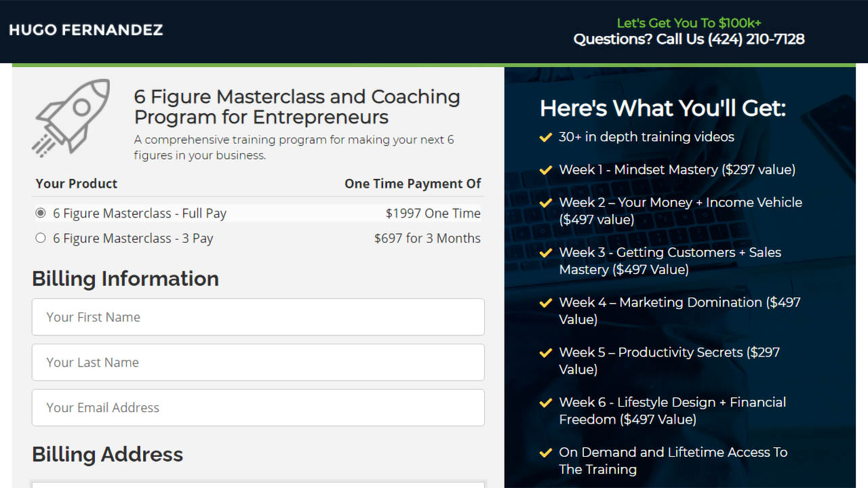This screenshot has width=868, height=488.
Task: Click checkmark beside Week 6 - Lifestyle Design
Action: [546, 402]
